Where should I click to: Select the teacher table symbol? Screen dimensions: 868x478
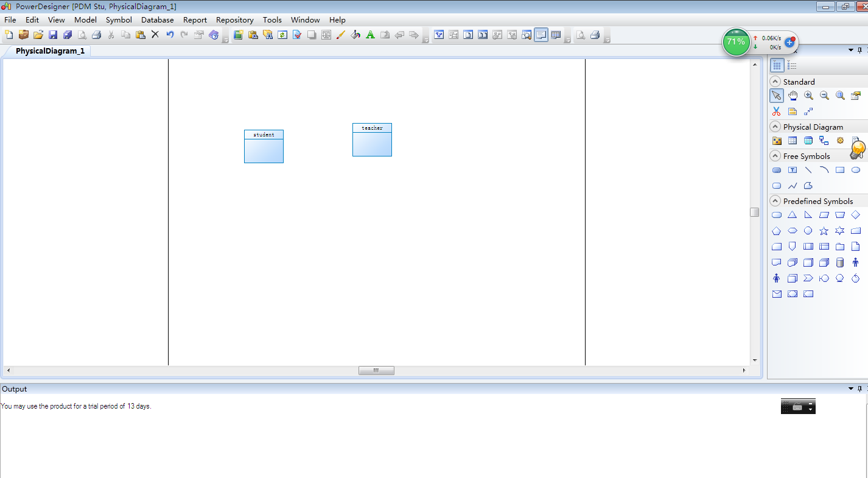[x=372, y=139]
